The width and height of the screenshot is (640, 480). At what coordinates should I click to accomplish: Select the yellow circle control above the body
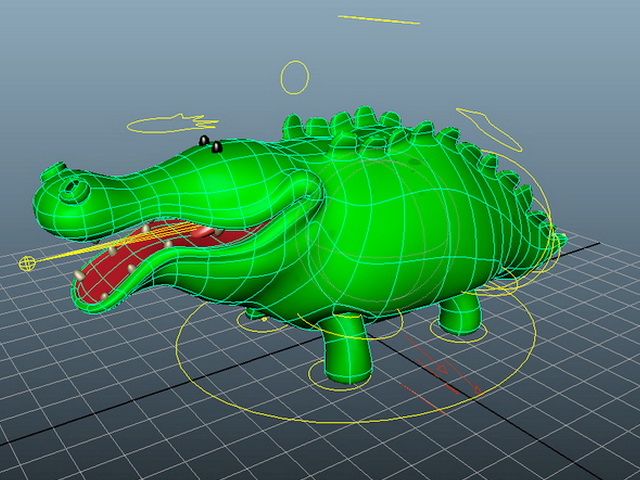point(295,78)
